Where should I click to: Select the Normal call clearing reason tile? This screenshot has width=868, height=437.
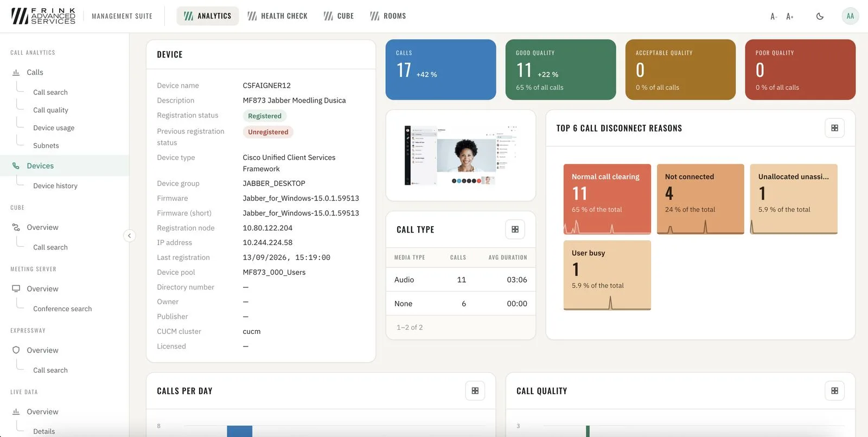(607, 199)
